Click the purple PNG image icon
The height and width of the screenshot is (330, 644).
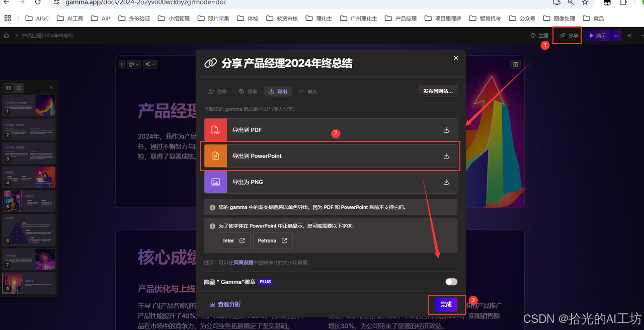pos(216,182)
